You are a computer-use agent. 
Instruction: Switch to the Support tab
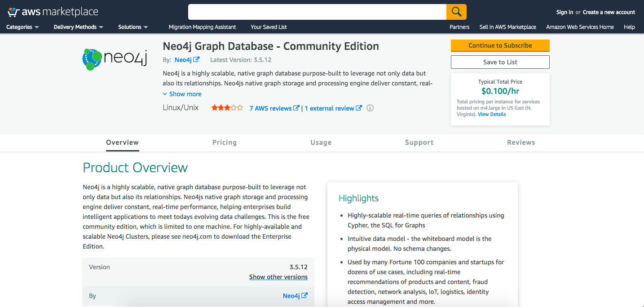pos(419,142)
